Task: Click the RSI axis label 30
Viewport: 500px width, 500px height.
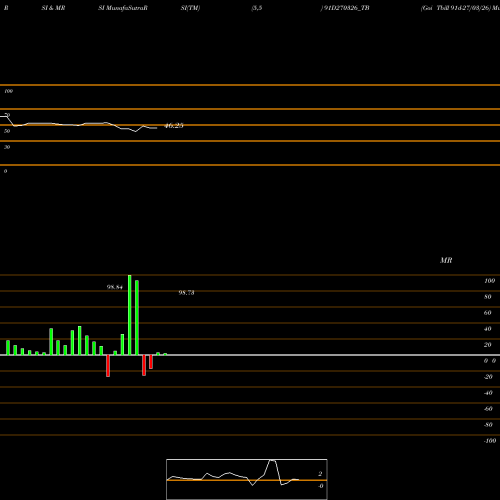Action: coord(7,147)
